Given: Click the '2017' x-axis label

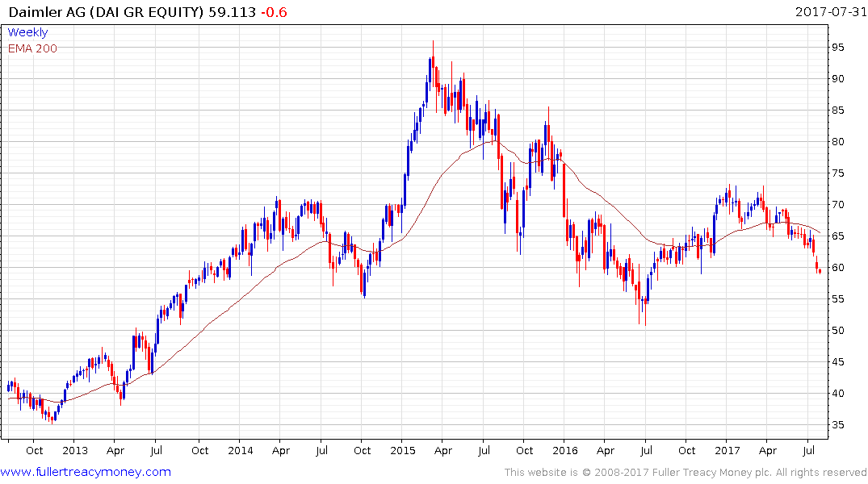Looking at the screenshot, I should (x=727, y=450).
